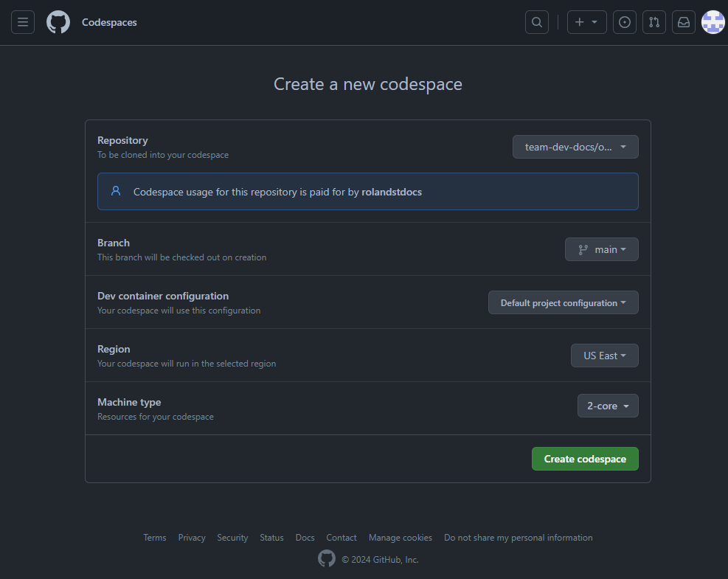Change the US East region dropdown

(x=605, y=356)
